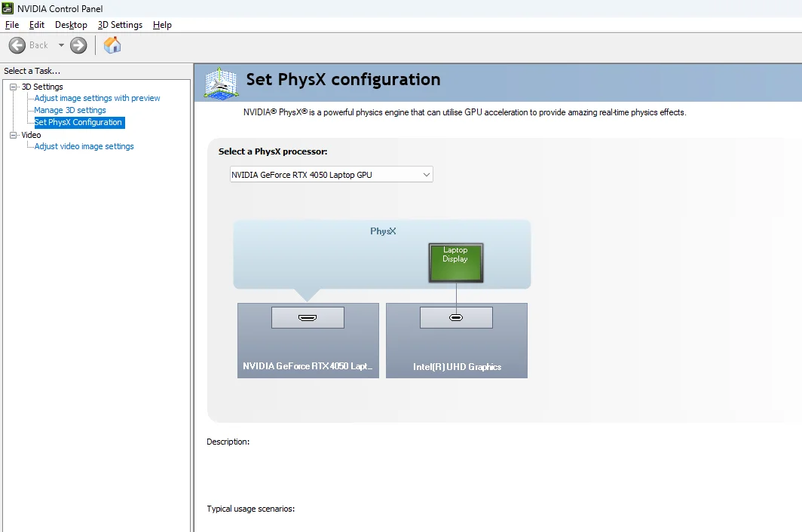Click the 3D Settings tree label
This screenshot has height=532, width=802.
[x=42, y=87]
